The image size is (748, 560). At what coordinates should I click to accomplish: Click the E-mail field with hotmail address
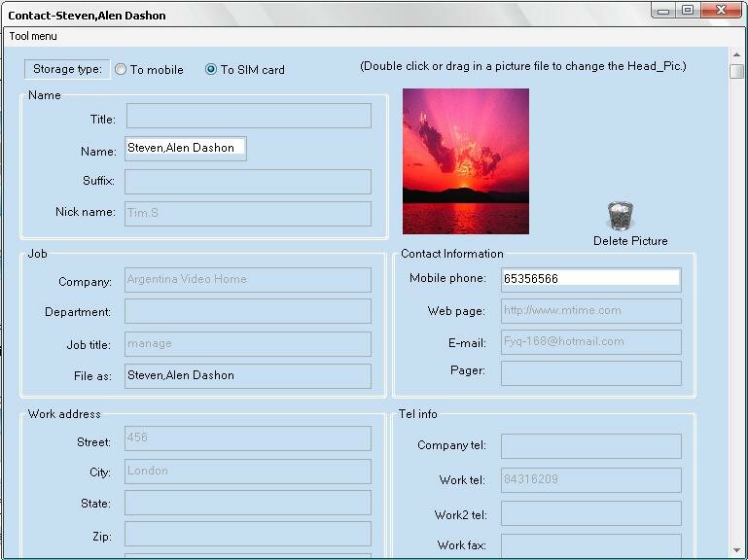click(591, 342)
